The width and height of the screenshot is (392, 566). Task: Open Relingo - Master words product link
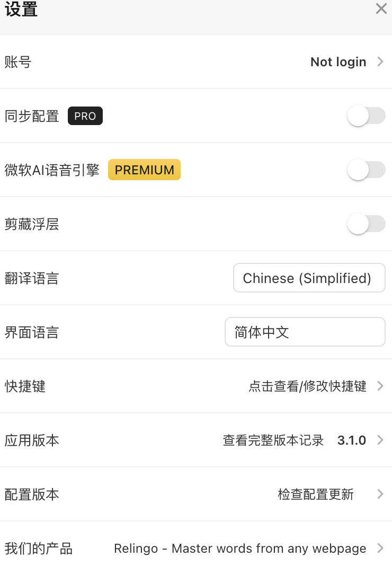(x=240, y=549)
